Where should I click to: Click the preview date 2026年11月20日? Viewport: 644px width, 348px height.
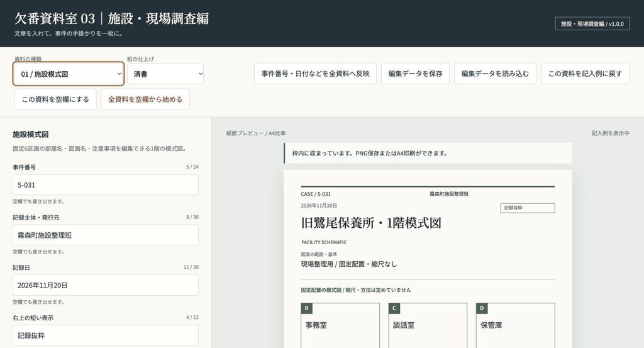tap(319, 205)
